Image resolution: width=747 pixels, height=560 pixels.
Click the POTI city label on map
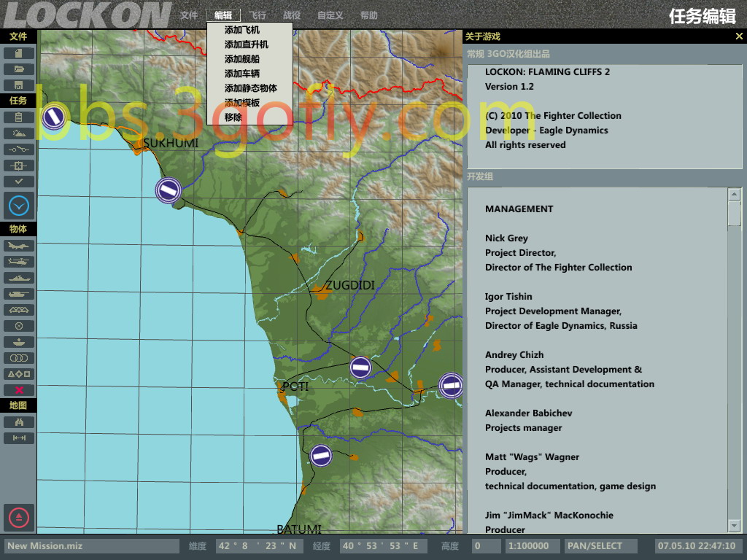[x=295, y=386]
